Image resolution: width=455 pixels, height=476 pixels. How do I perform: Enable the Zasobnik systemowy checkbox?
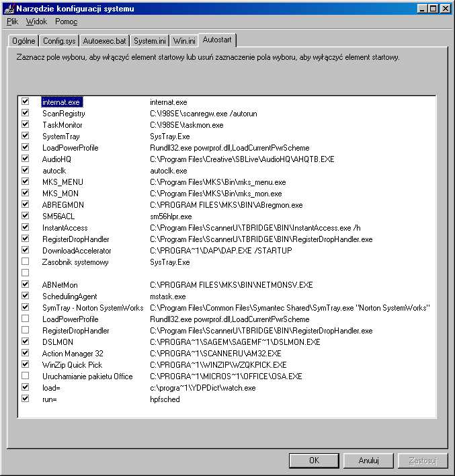pos(26,261)
